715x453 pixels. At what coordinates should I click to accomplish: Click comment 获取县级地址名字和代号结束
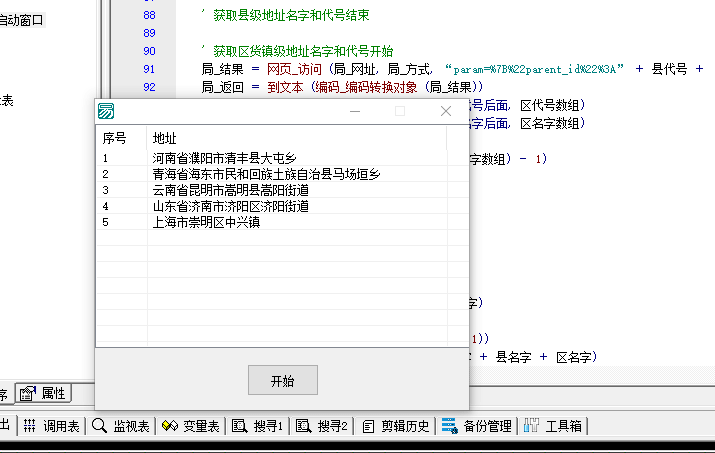point(291,15)
